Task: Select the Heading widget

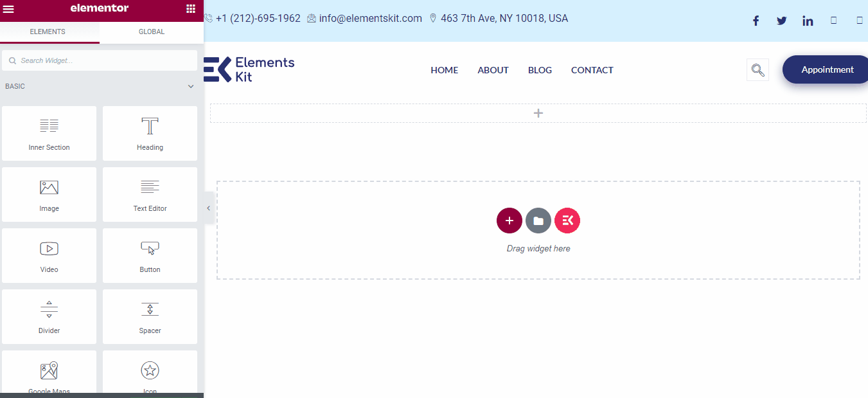Action: pos(150,133)
